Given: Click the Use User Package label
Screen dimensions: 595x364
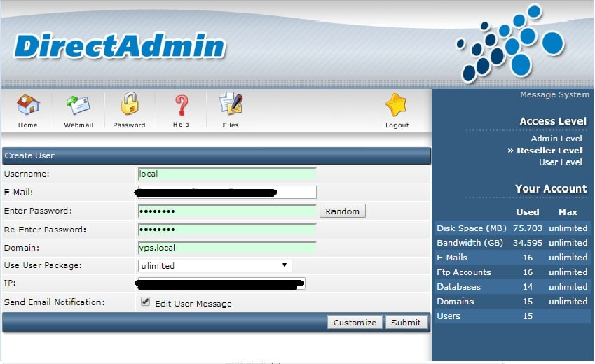Looking at the screenshot, I should click(43, 265).
